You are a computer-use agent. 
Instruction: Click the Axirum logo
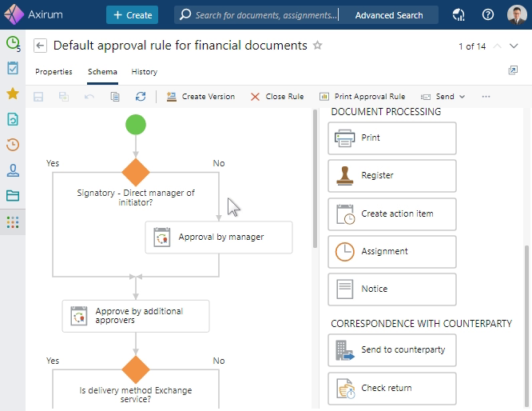pyautogui.click(x=34, y=14)
